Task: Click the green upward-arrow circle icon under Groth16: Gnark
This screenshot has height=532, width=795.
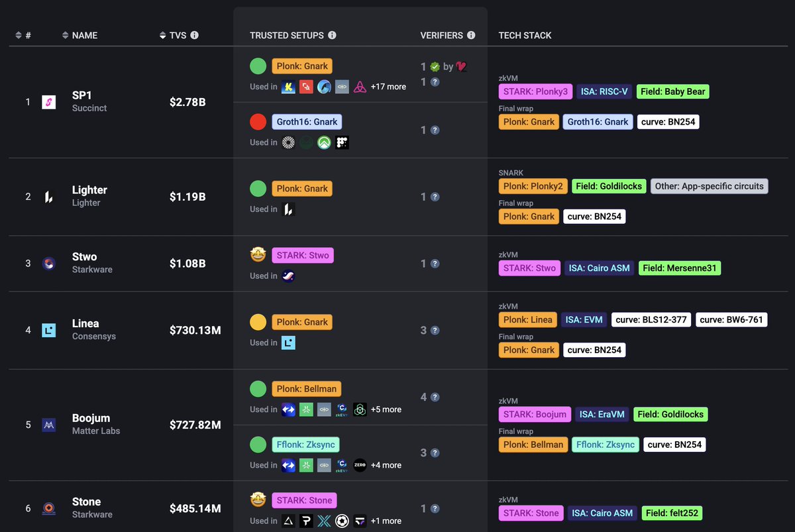Action: coord(324,142)
